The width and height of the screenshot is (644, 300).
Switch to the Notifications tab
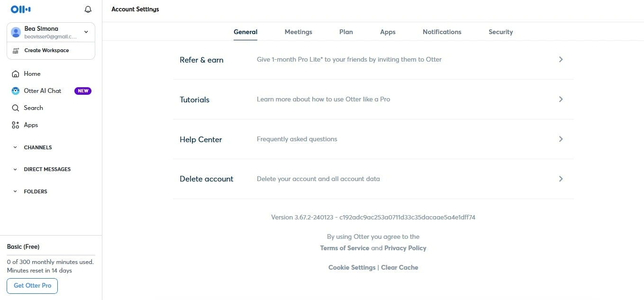pos(442,32)
